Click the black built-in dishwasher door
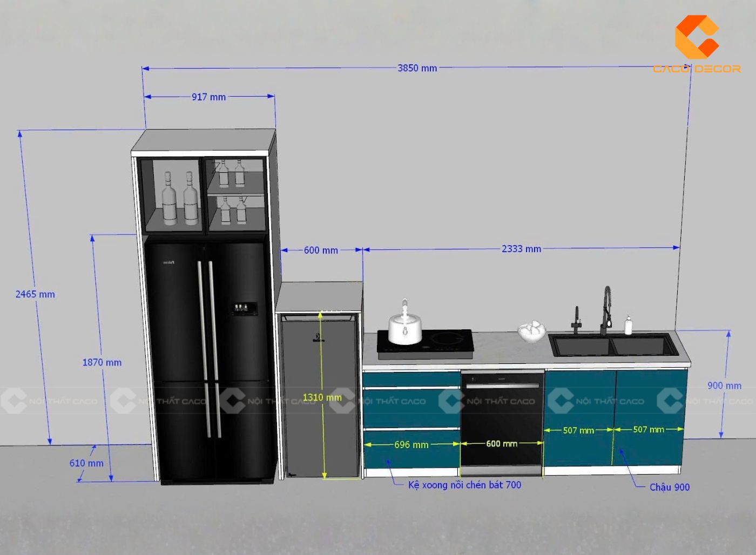The width and height of the screenshot is (756, 555). (502, 418)
